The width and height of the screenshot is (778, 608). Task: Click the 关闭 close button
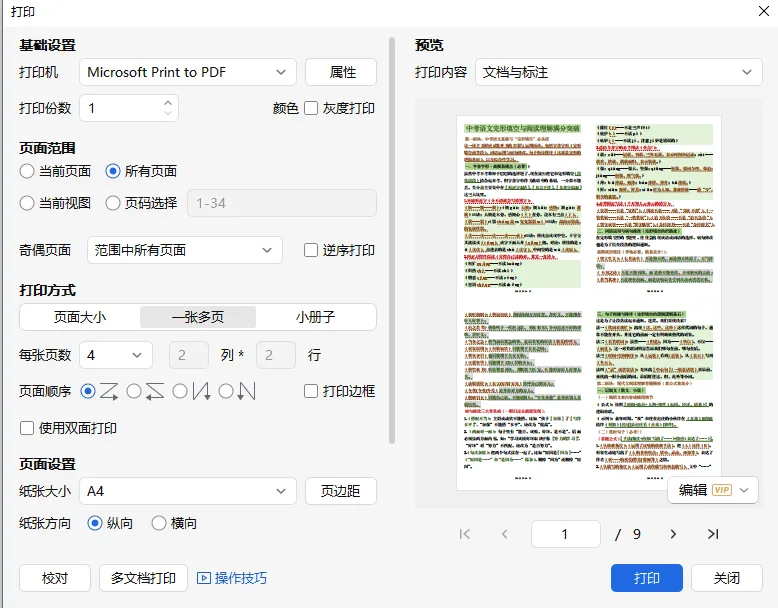coord(726,578)
